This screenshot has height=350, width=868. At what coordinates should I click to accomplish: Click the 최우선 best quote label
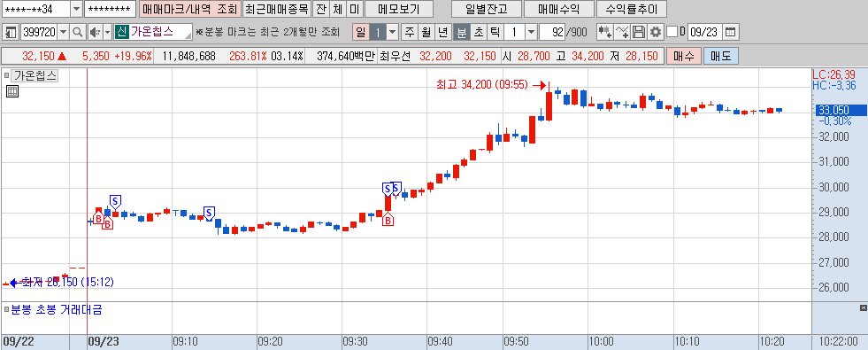pyautogui.click(x=396, y=57)
